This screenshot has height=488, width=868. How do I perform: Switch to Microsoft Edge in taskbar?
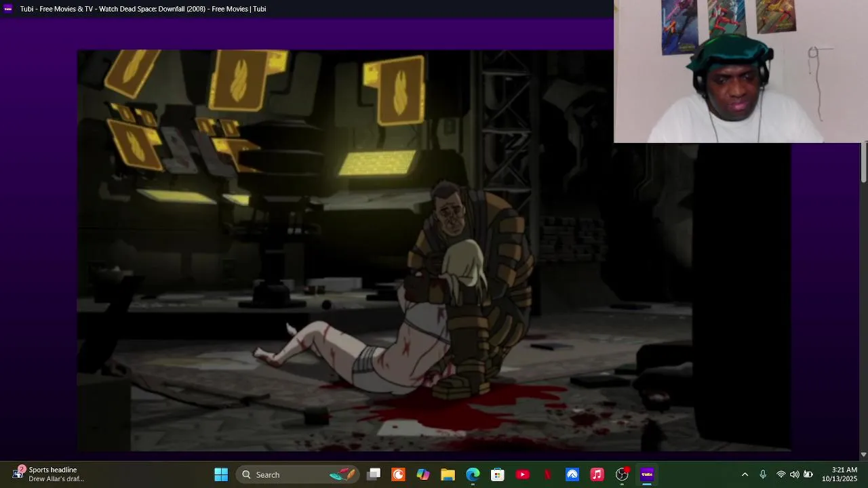[x=473, y=474]
